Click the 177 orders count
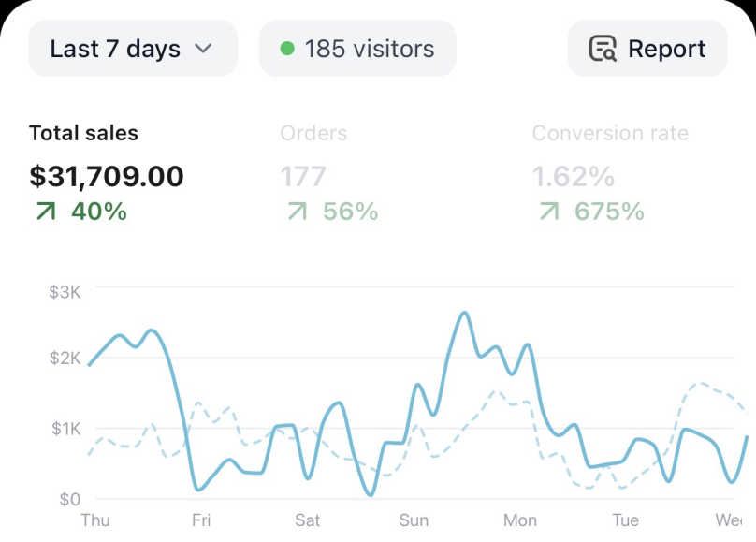756x542 pixels. [303, 177]
